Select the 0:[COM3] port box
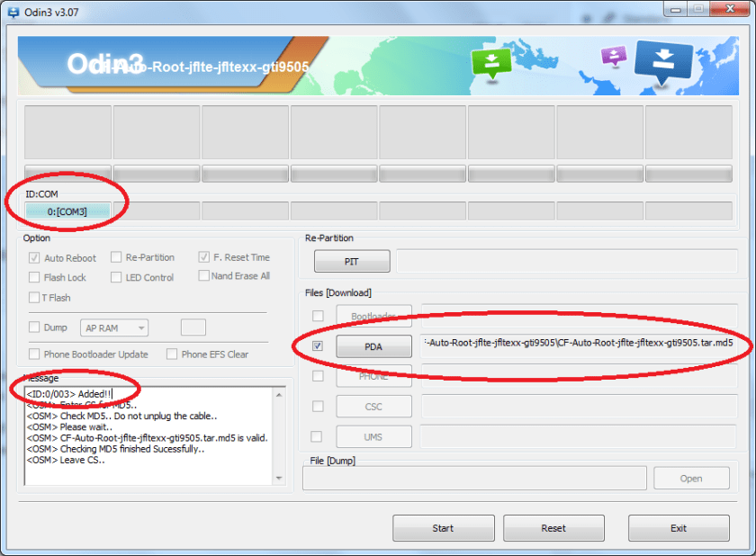Viewport: 756px width, 556px height. point(67,211)
